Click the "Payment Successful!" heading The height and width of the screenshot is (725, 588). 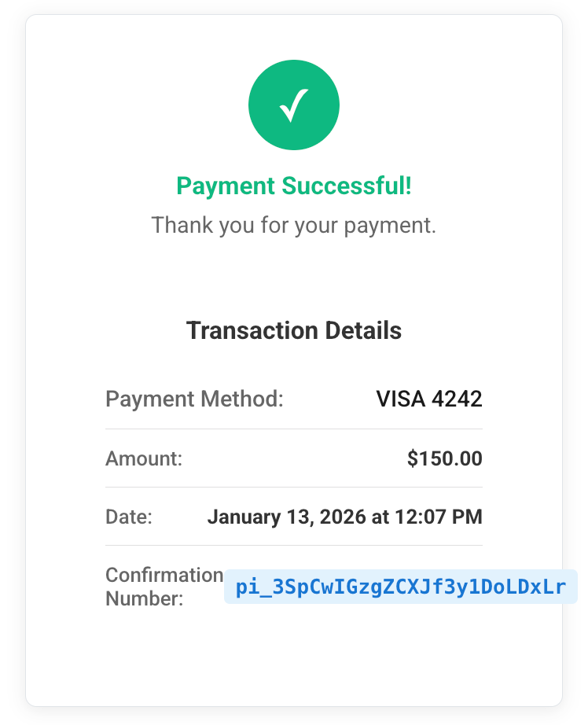(294, 186)
